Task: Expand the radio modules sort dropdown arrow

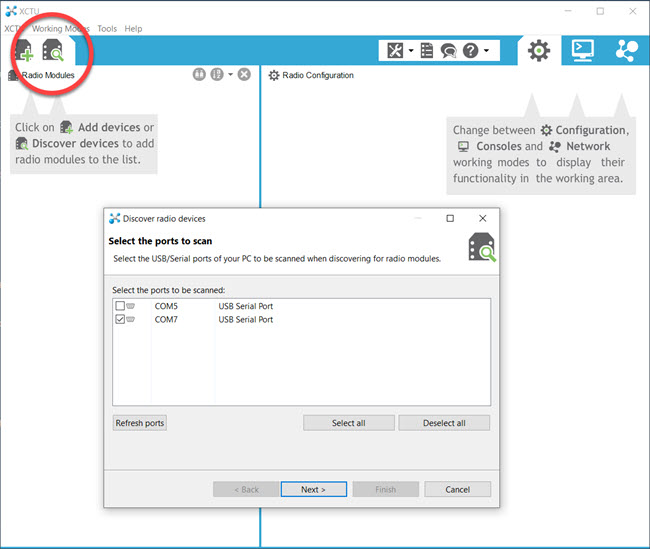Action: point(230,75)
